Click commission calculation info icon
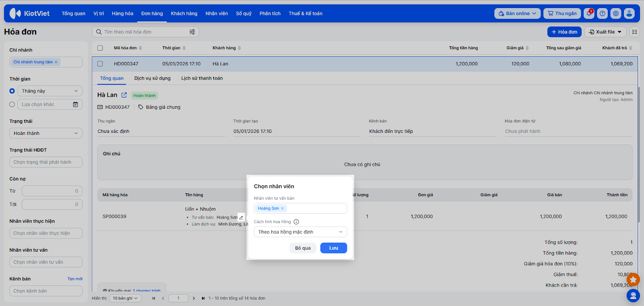This screenshot has width=644, height=306. click(296, 222)
